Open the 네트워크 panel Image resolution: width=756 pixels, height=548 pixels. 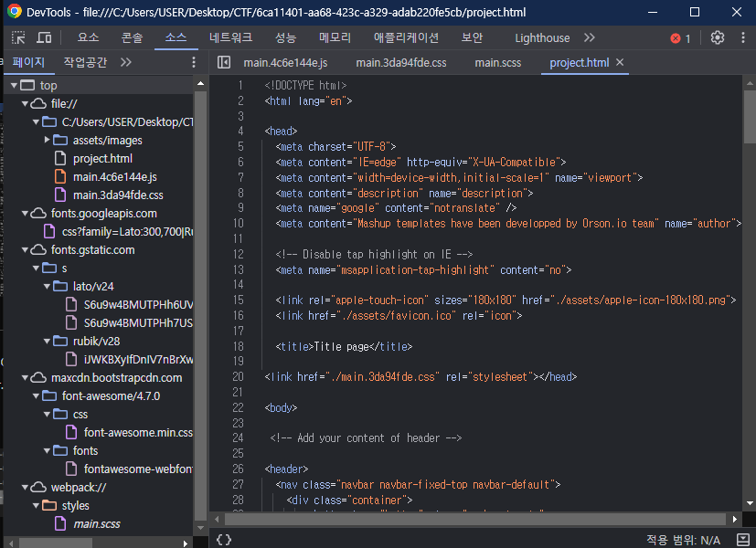point(230,37)
